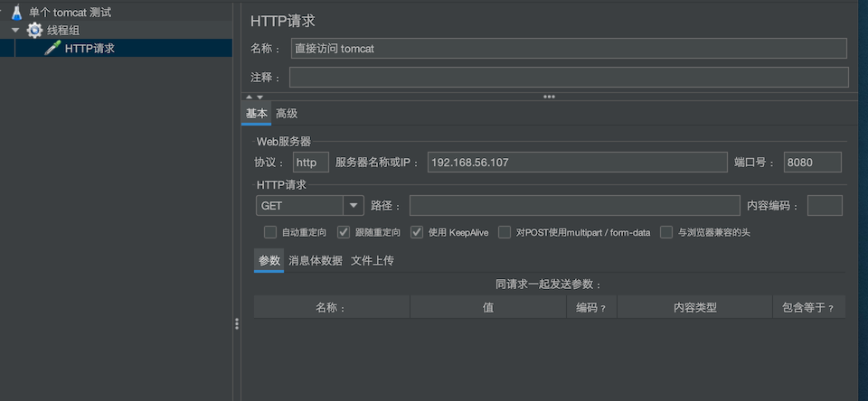Click the thread group gear icon
This screenshot has width=868, height=401.
coord(34,31)
